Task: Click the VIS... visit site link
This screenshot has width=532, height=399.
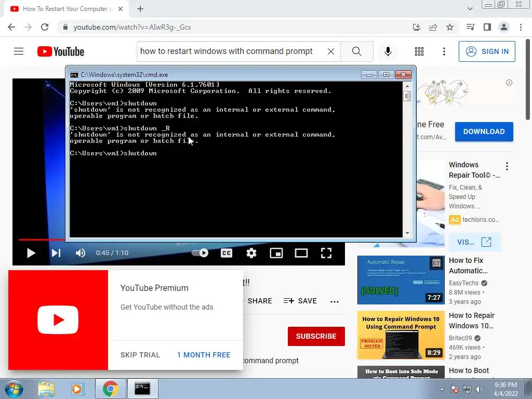Action: coord(474,242)
